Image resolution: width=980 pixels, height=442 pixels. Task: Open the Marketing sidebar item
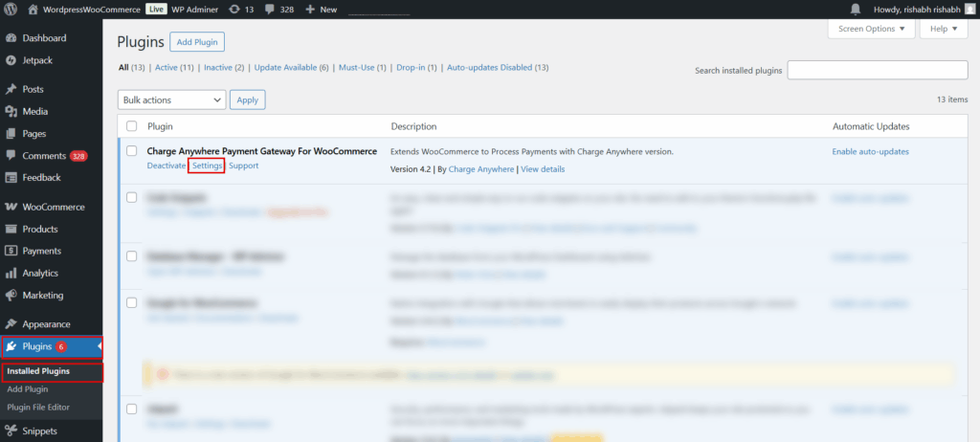pos(43,295)
